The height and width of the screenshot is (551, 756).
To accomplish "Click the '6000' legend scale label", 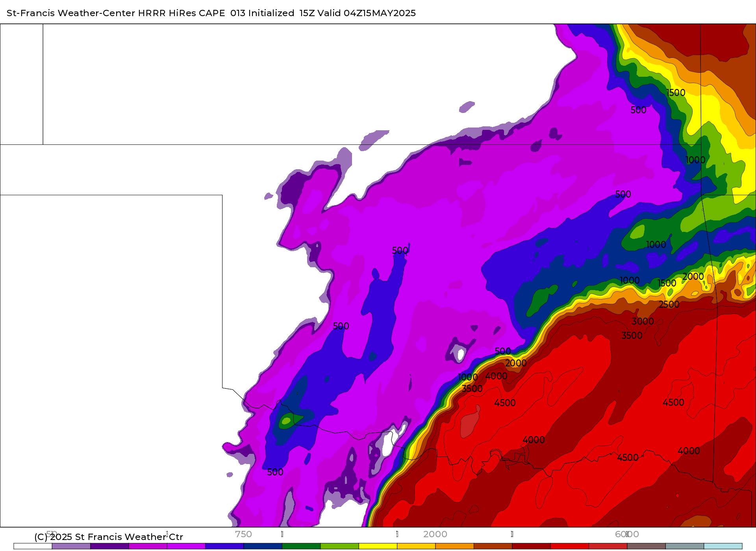I will [x=627, y=534].
